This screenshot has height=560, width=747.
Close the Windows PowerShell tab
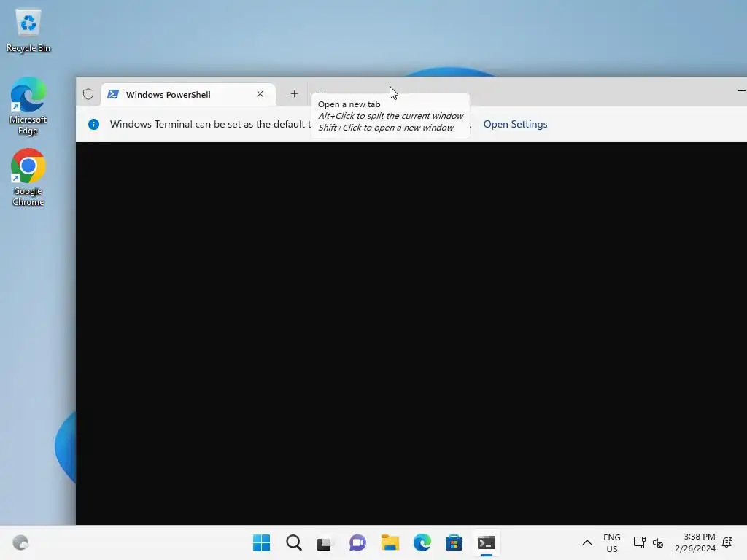[260, 94]
